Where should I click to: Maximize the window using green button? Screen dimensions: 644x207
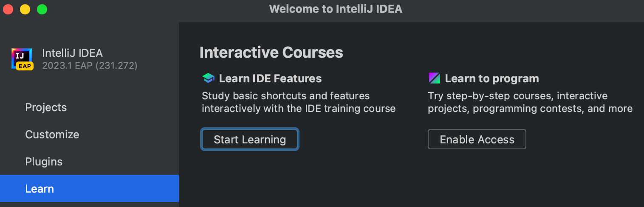coord(42,9)
